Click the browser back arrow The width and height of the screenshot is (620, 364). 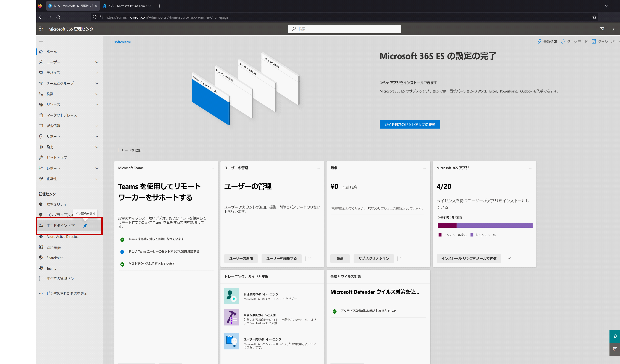click(x=41, y=17)
